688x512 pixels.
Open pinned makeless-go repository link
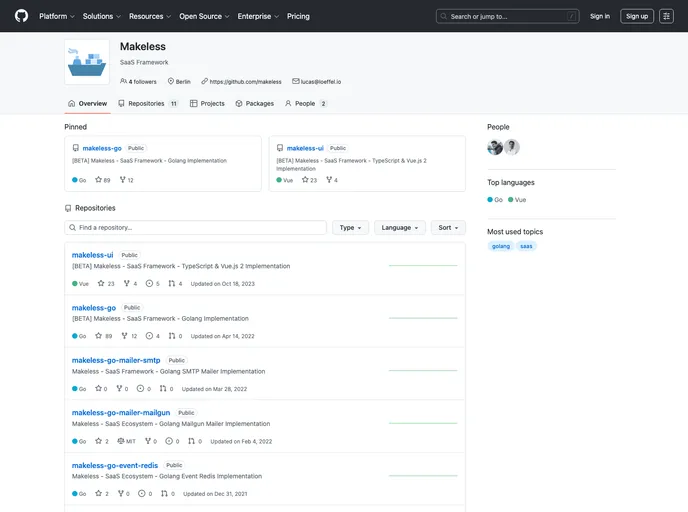(x=102, y=148)
